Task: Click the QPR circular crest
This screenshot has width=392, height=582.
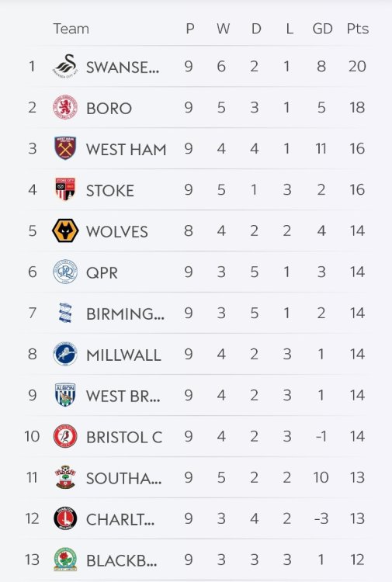Action: tap(65, 272)
